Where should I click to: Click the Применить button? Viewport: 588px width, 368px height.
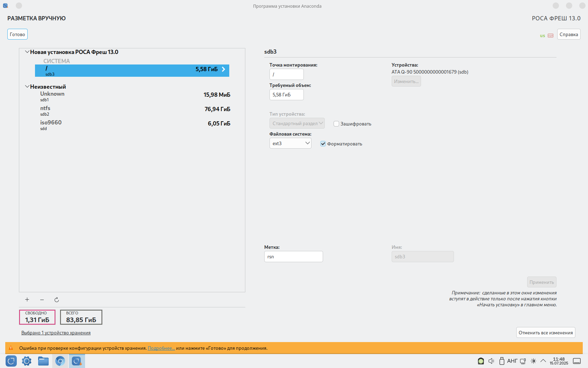pos(542,282)
